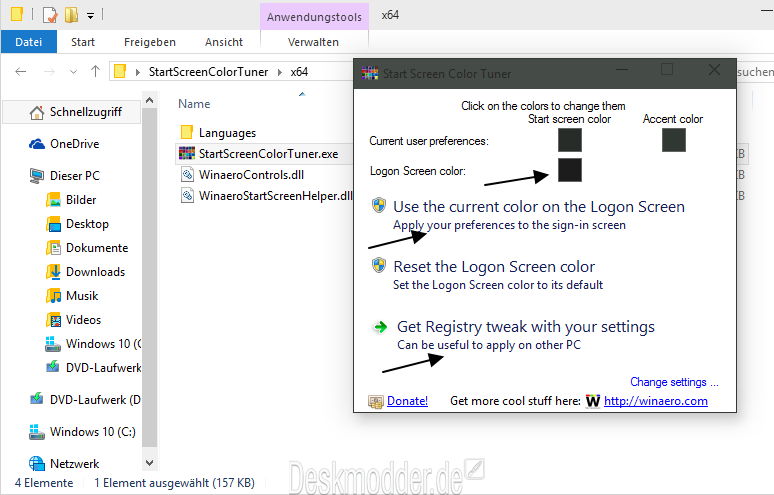The width and height of the screenshot is (774, 495).
Task: Click Get Registry tweak with your settings
Action: point(526,327)
